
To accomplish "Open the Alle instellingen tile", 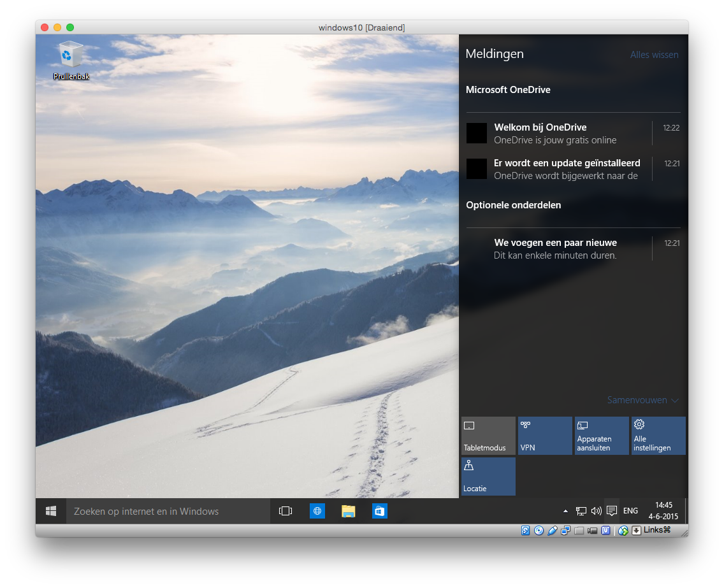I will tap(658, 436).
